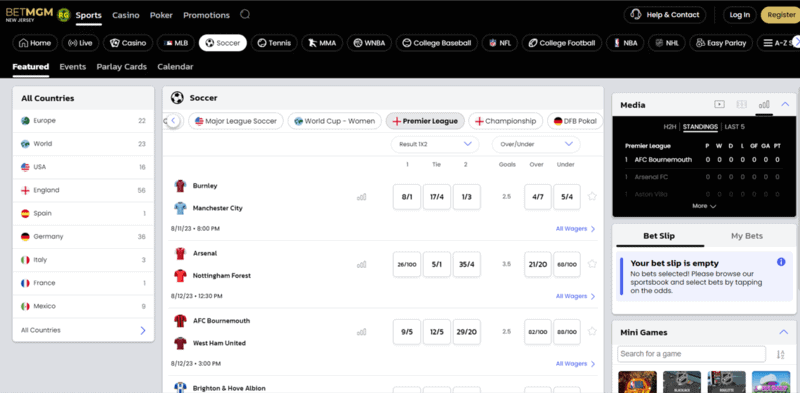Open the Germany country row
Image resolution: width=800 pixels, height=393 pixels.
(x=83, y=237)
